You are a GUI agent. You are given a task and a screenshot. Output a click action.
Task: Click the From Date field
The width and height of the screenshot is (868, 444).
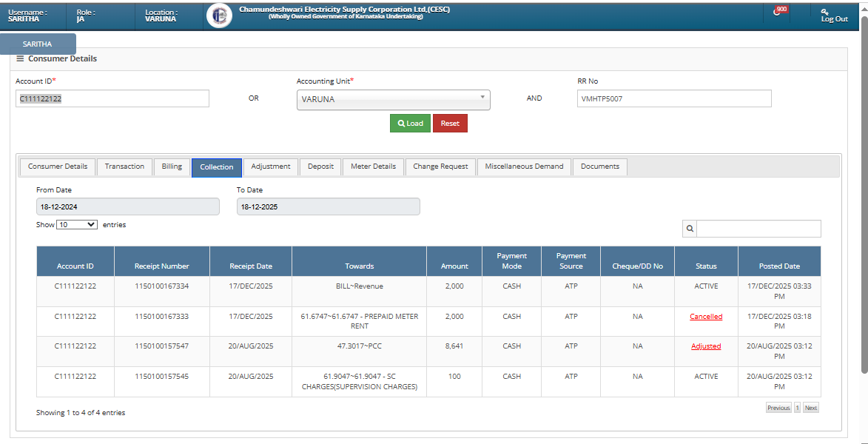[127, 207]
